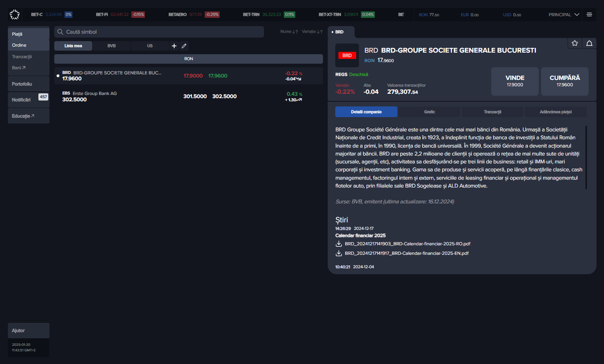Click the app logo in the top bar
The image size is (604, 364).
tap(15, 15)
